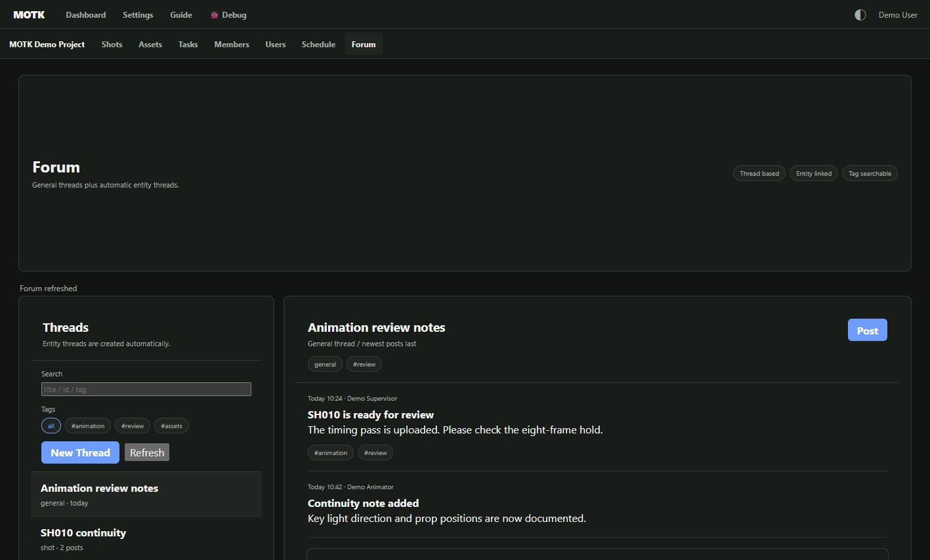
Task: Switch to the Users tab
Action: click(x=276, y=44)
